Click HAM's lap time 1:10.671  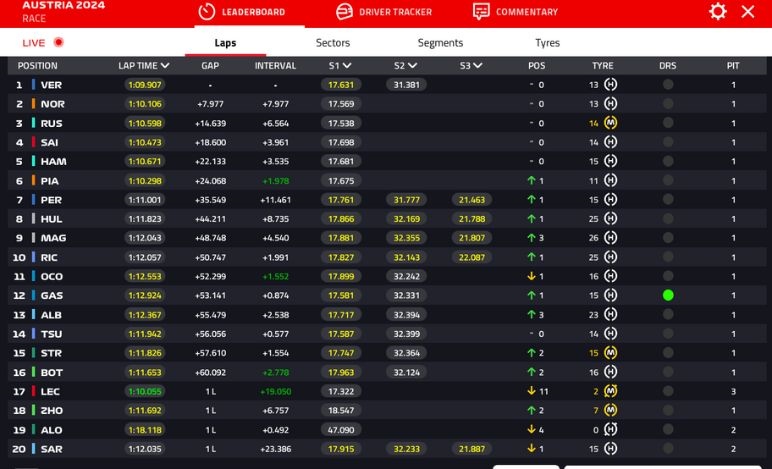tap(145, 162)
